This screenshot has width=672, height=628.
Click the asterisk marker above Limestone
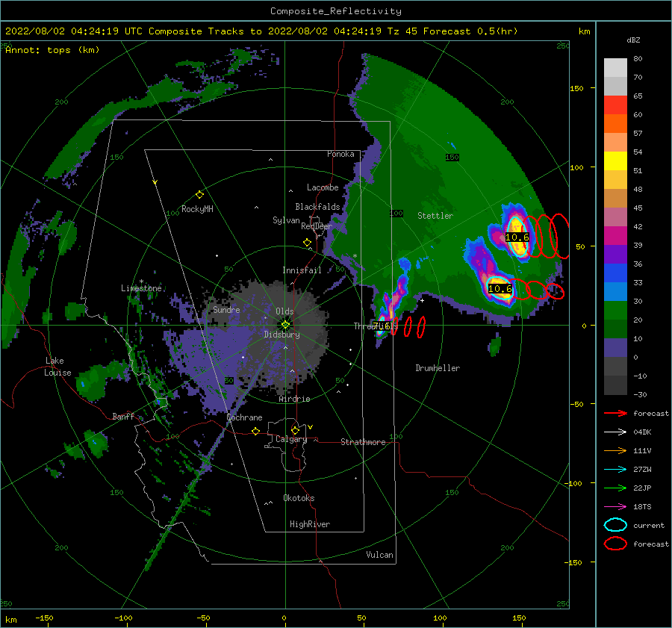point(141,282)
